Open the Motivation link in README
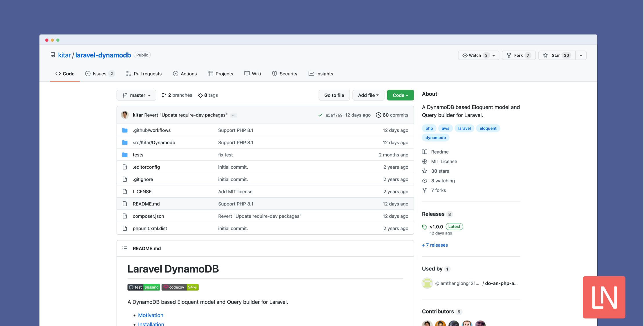644x326 pixels. click(x=151, y=315)
